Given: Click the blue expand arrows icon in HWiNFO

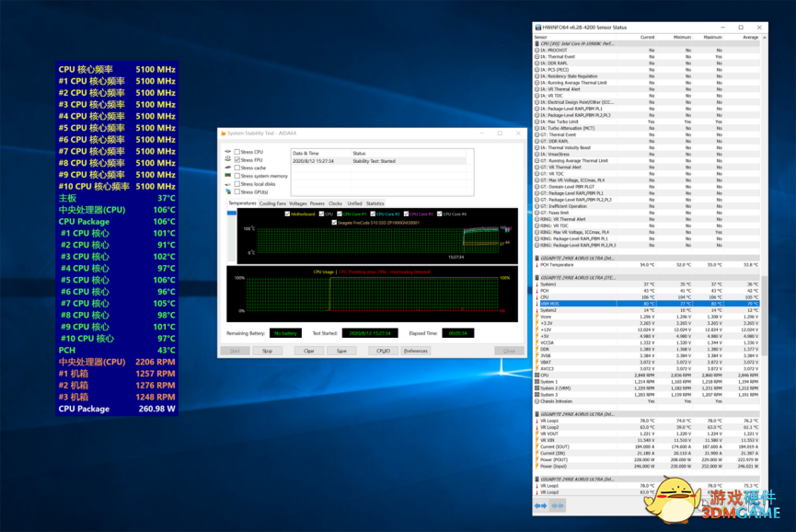Looking at the screenshot, I should (x=541, y=505).
